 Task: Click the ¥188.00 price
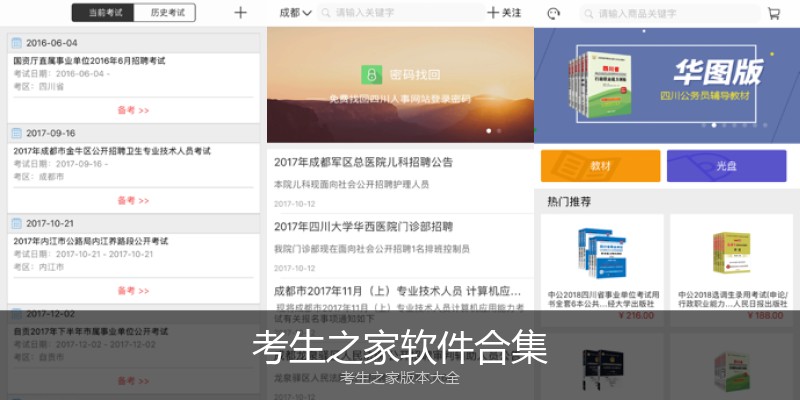coord(765,315)
